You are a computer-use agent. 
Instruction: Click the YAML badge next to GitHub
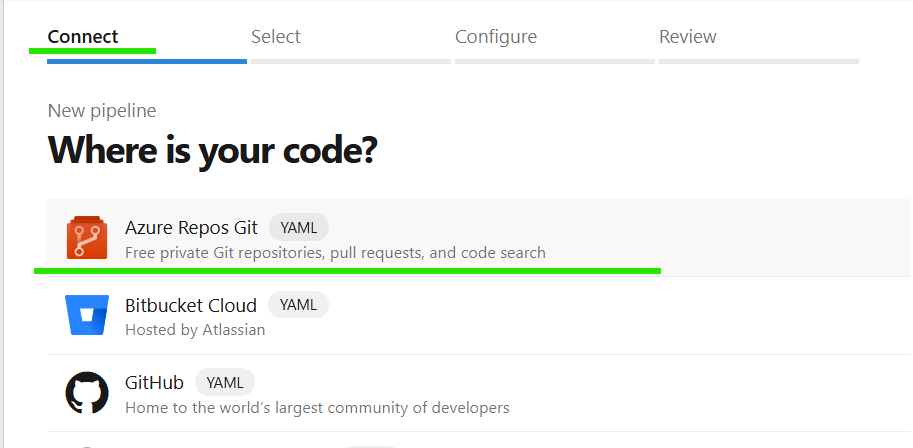click(225, 382)
